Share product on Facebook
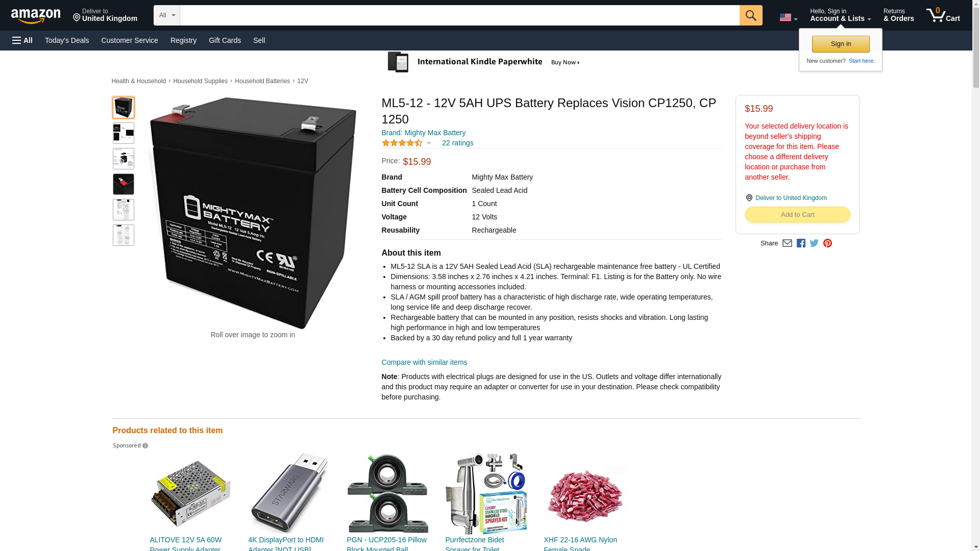 [x=801, y=243]
